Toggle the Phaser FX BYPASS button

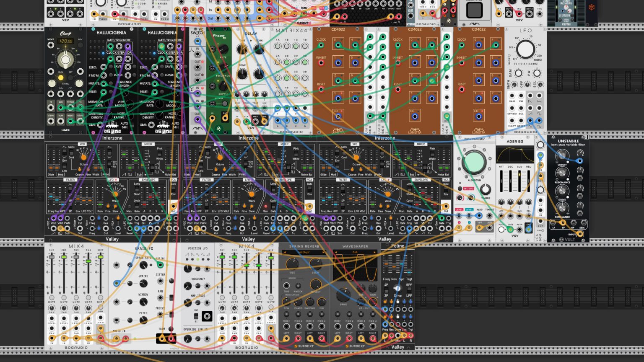tap(225, 103)
